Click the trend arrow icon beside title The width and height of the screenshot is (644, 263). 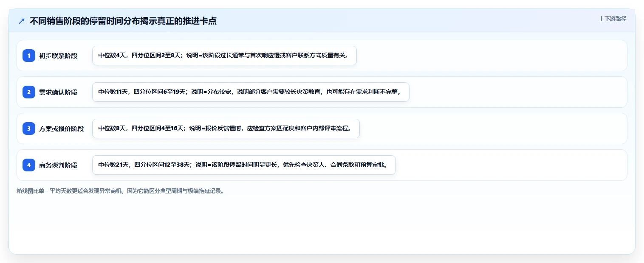coord(22,21)
